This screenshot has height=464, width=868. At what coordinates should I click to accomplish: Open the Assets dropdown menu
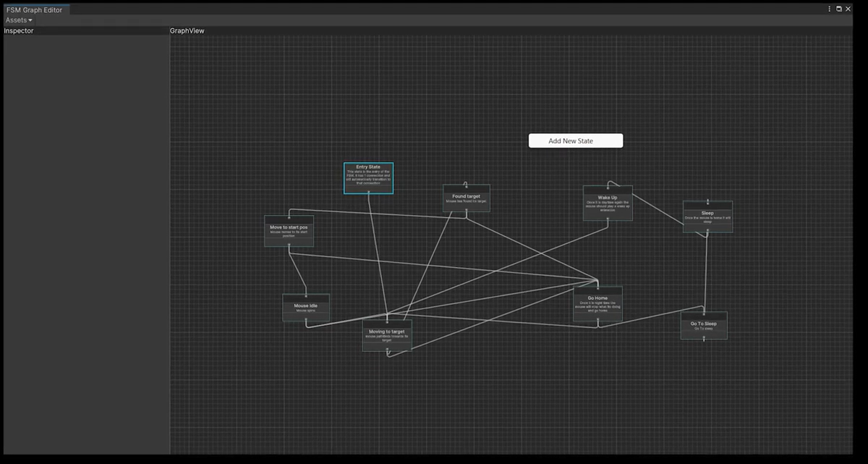point(19,20)
